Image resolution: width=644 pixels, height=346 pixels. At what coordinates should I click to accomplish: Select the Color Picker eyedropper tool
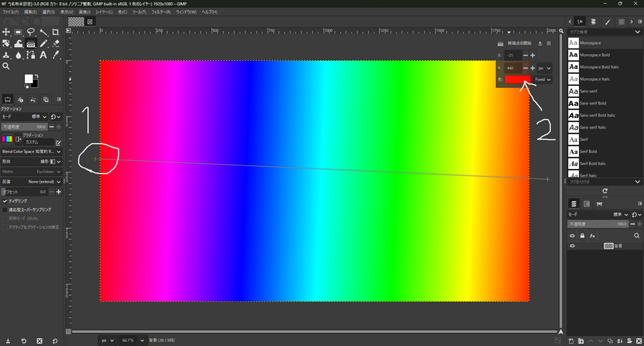[56, 55]
